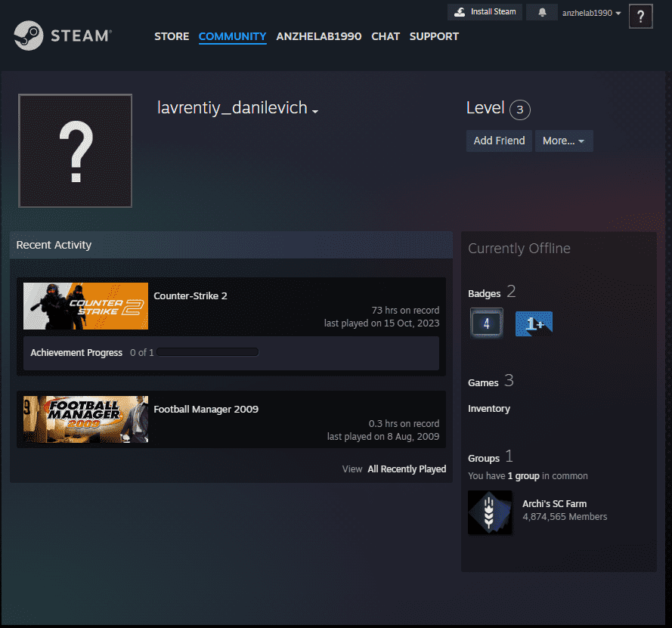Open the CHAT menu item

386,36
